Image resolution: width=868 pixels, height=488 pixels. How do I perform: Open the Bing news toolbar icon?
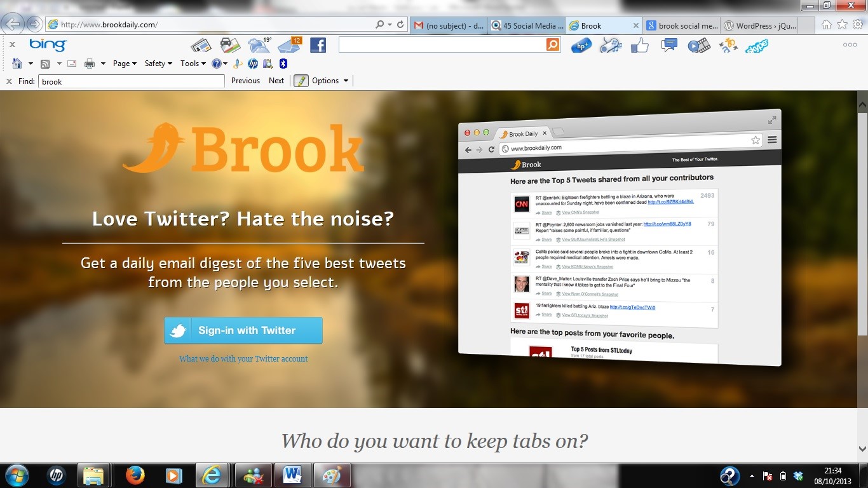coord(201,45)
